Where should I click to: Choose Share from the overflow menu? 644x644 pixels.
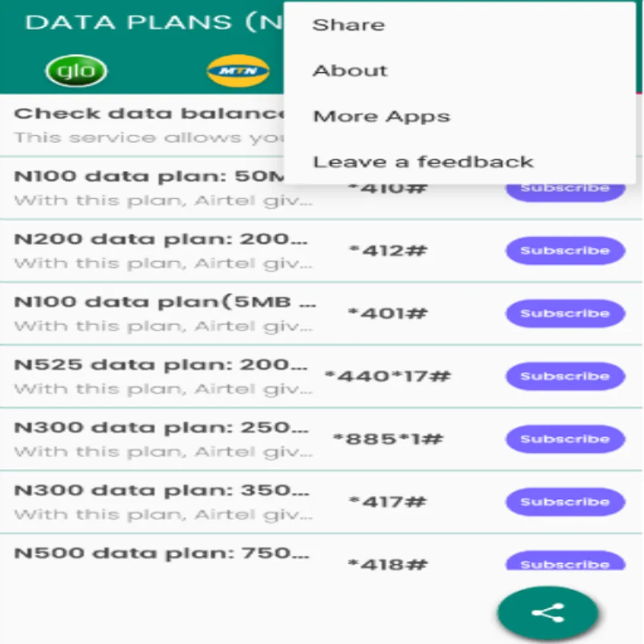point(349,25)
